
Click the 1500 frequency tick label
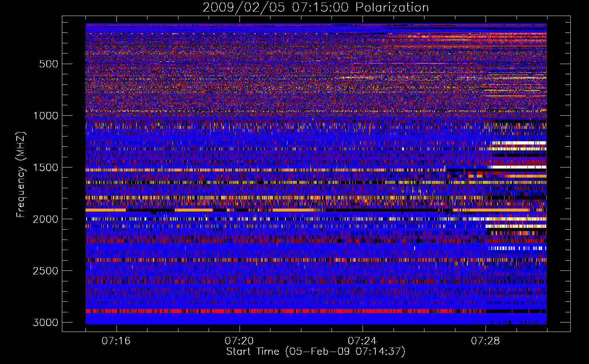[46, 167]
